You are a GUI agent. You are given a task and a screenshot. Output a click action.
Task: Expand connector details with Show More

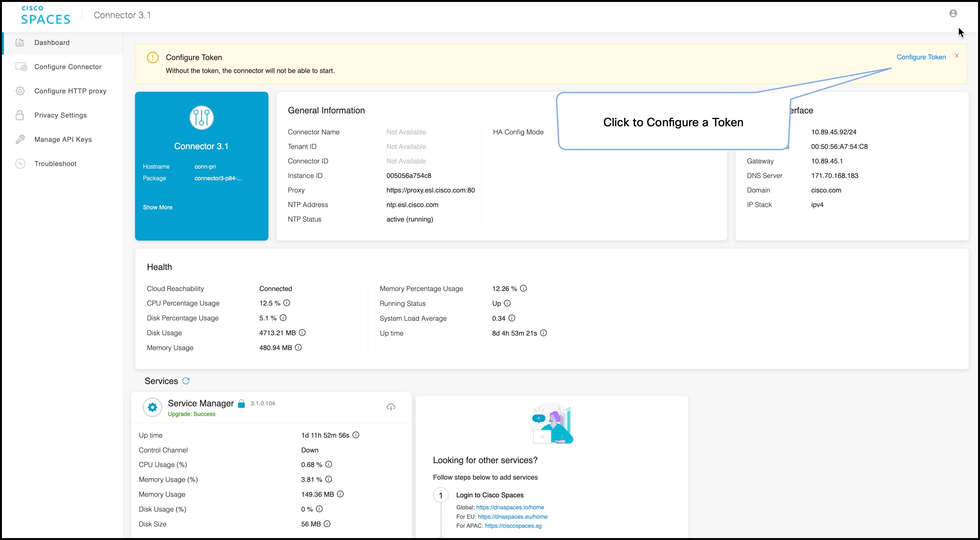[158, 207]
